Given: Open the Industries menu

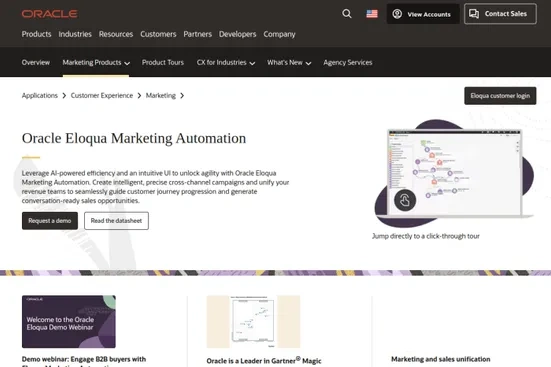Looking at the screenshot, I should tap(75, 34).
